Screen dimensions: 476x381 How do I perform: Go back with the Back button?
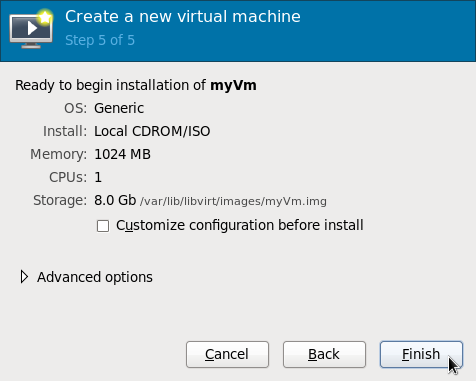(x=324, y=354)
